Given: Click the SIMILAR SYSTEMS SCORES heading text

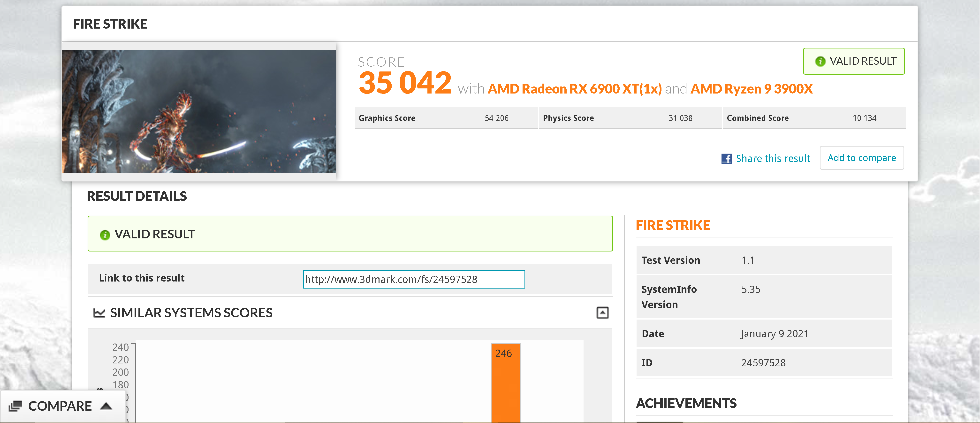Looking at the screenshot, I should point(191,313).
